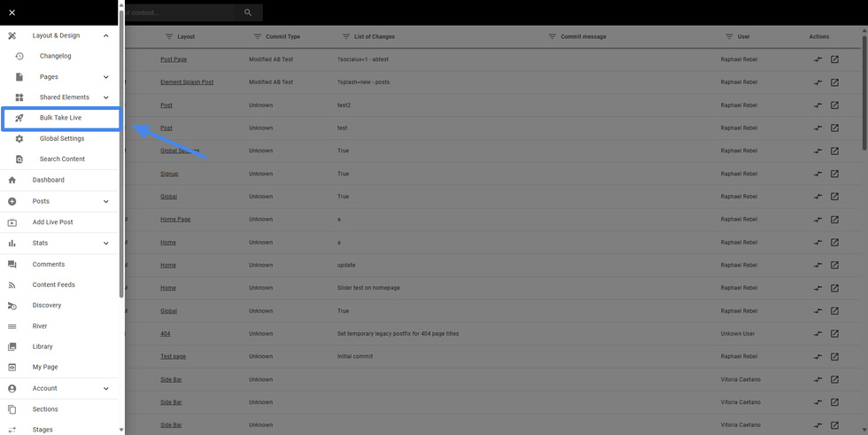The width and height of the screenshot is (868, 435).
Task: Collapse the Layout & Design section
Action: pos(106,35)
